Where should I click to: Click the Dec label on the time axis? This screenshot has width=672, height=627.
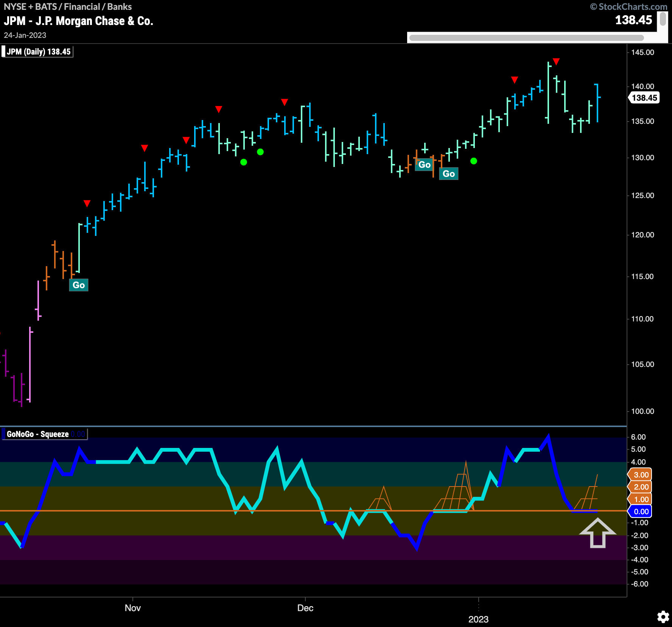(305, 608)
